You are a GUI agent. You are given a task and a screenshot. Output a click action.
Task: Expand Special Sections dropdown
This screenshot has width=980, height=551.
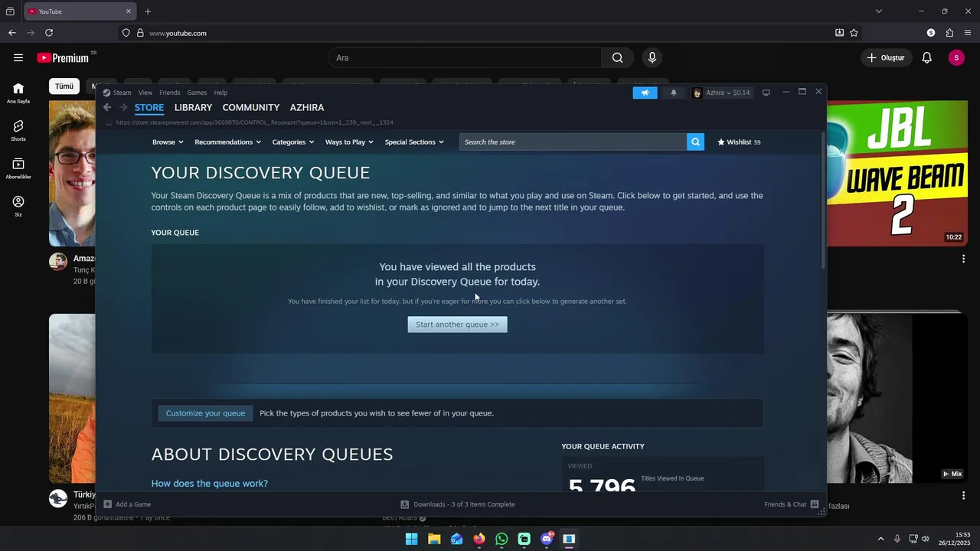click(414, 142)
